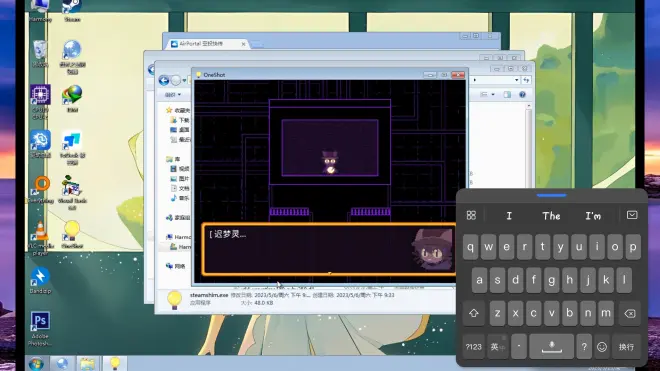Image resolution: width=660 pixels, height=371 pixels.
Task: Open the Adobe Photoshop desktop shortcut
Action: coord(40,328)
